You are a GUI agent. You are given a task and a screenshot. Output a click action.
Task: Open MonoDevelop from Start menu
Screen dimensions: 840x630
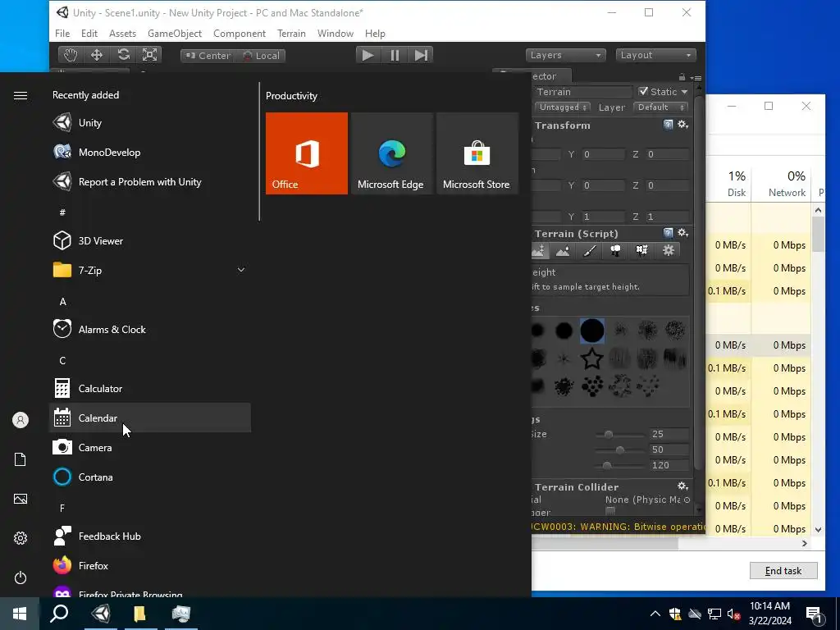pos(150,152)
